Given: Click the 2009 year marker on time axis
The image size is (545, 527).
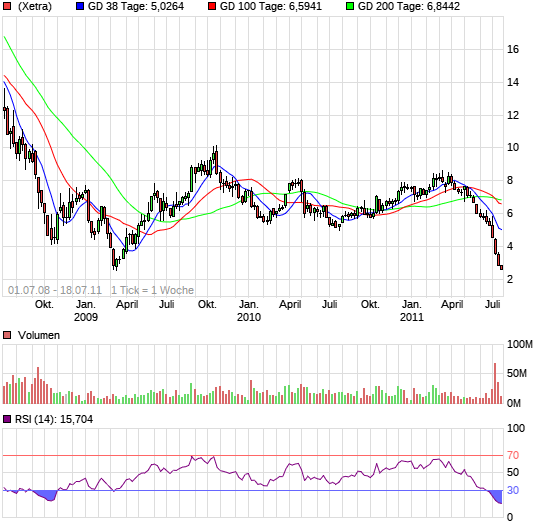Looking at the screenshot, I should tap(86, 317).
